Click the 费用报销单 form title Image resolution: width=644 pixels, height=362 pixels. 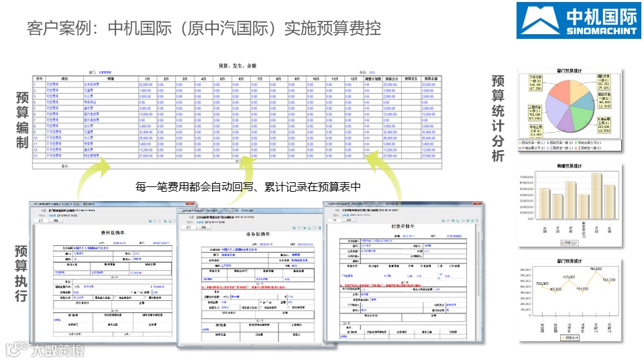pos(113,233)
